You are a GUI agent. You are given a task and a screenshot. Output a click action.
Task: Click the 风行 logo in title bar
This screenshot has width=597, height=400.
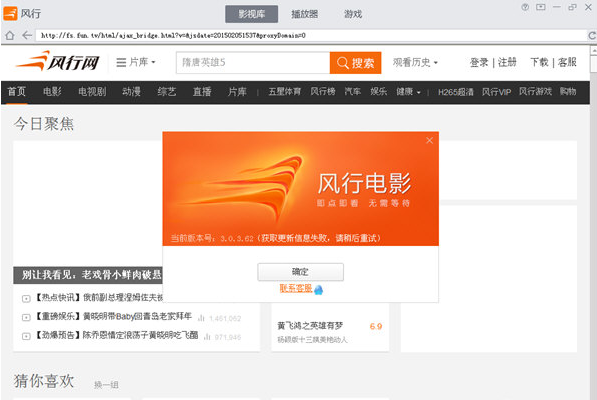click(10, 13)
